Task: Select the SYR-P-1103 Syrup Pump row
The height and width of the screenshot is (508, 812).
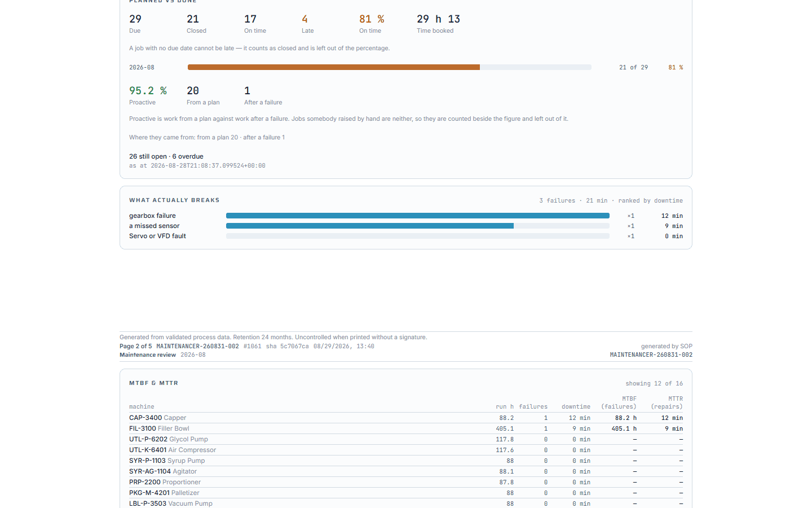Action: pyautogui.click(x=406, y=461)
